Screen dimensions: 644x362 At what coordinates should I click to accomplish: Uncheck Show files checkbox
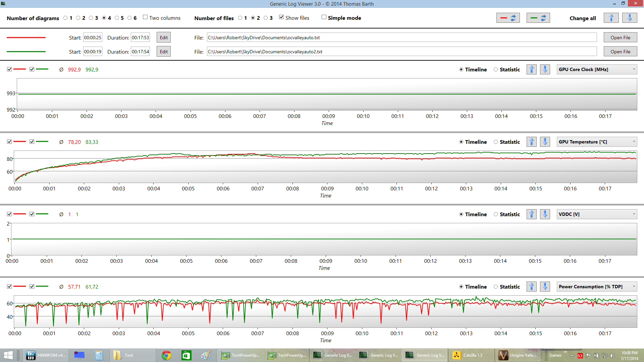tap(281, 17)
